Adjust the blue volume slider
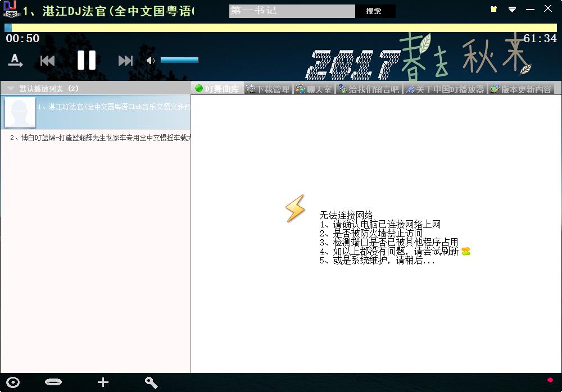Image resolution: width=562 pixels, height=392 pixels. (x=179, y=60)
